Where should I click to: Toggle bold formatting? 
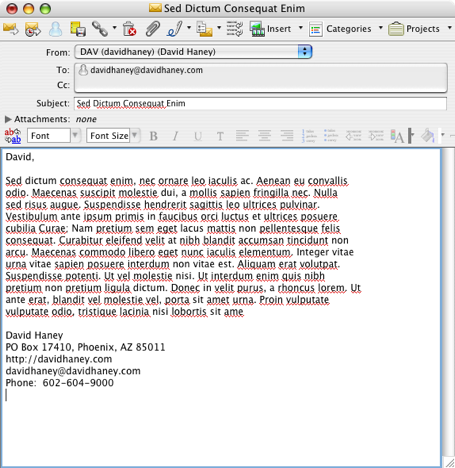(153, 136)
